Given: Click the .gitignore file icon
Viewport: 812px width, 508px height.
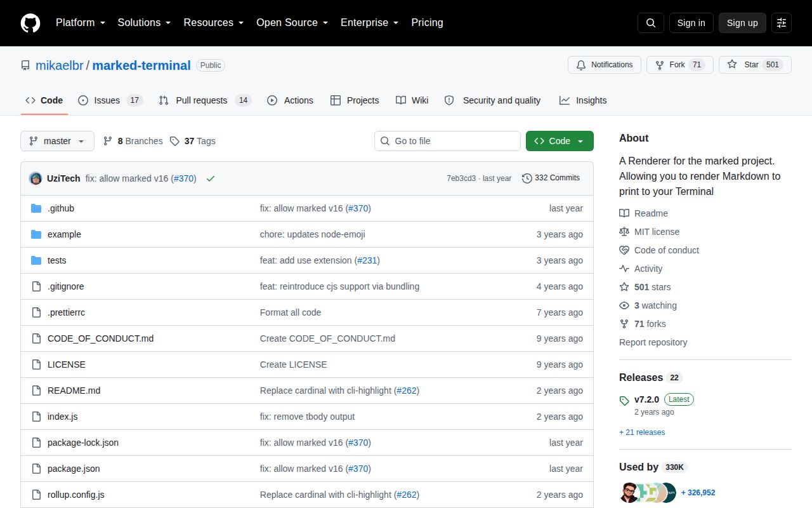Looking at the screenshot, I should [36, 286].
